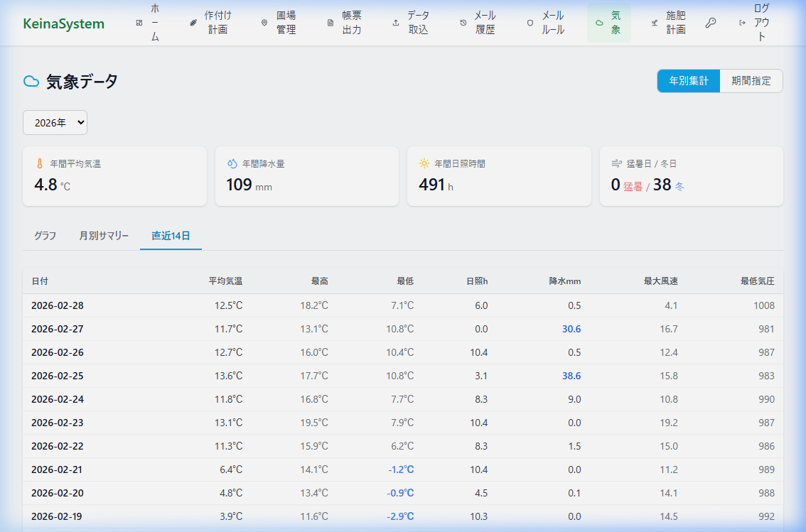806x532 pixels.
Task: Click the history icon for メール履歴
Action: click(x=463, y=23)
